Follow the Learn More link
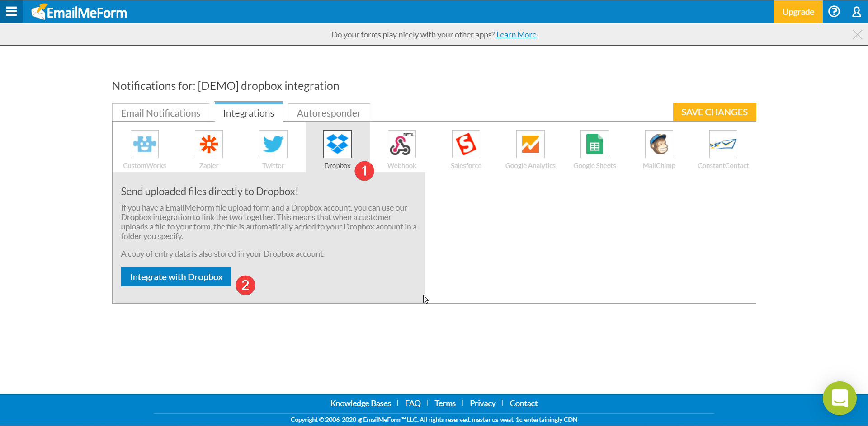Screen dimensions: 868x426 (x=516, y=35)
